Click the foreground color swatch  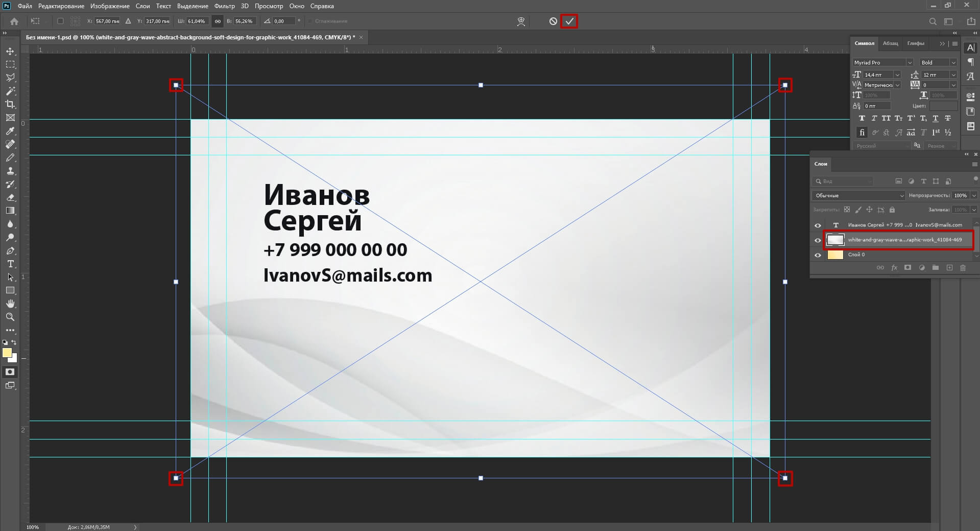coord(7,353)
